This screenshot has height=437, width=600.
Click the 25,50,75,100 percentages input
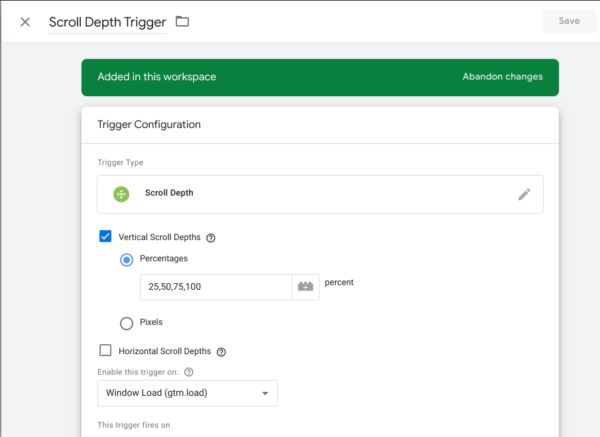[214, 287]
